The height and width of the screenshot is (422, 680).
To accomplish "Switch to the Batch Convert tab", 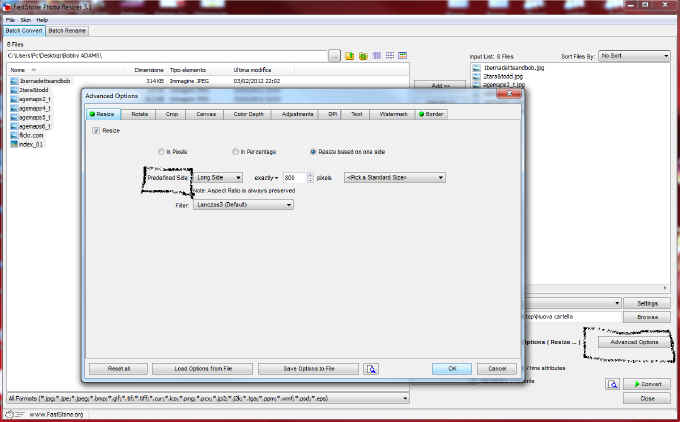I will click(24, 31).
